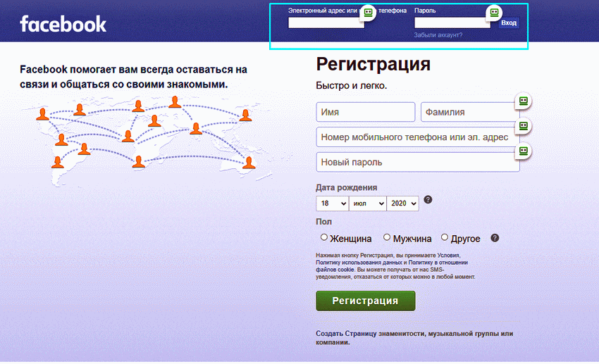
Task: Click RoboForm icon on login password field
Action: click(494, 12)
